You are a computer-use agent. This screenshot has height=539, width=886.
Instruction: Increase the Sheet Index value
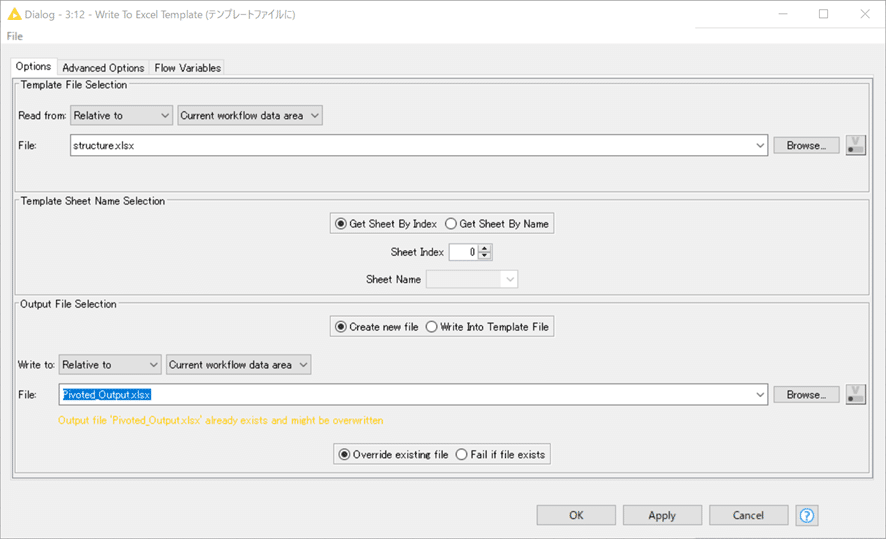(485, 249)
